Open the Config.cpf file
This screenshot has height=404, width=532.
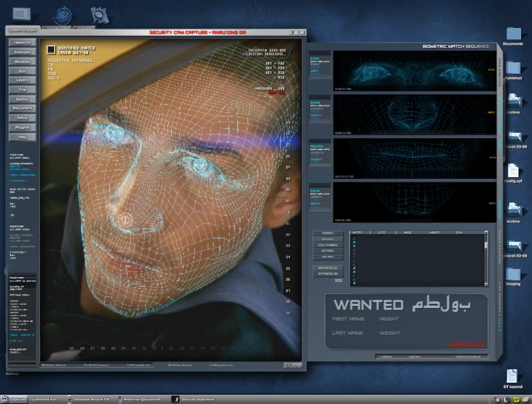coord(513,173)
